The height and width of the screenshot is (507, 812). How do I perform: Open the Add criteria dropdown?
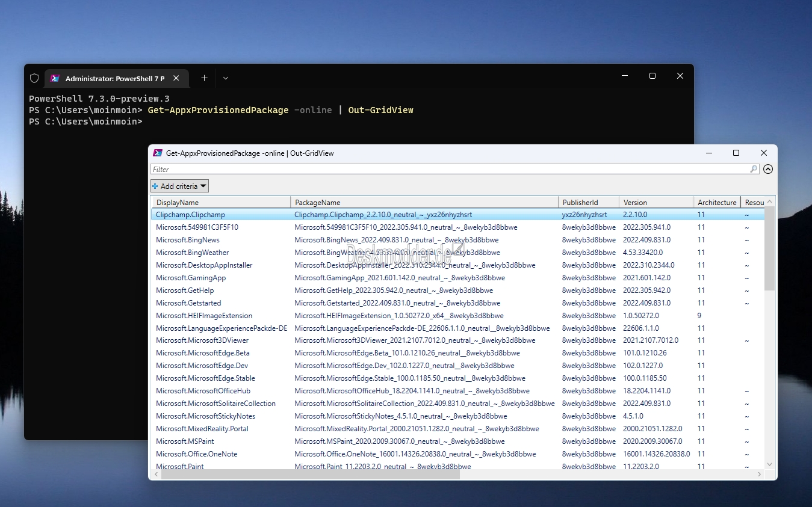point(180,186)
